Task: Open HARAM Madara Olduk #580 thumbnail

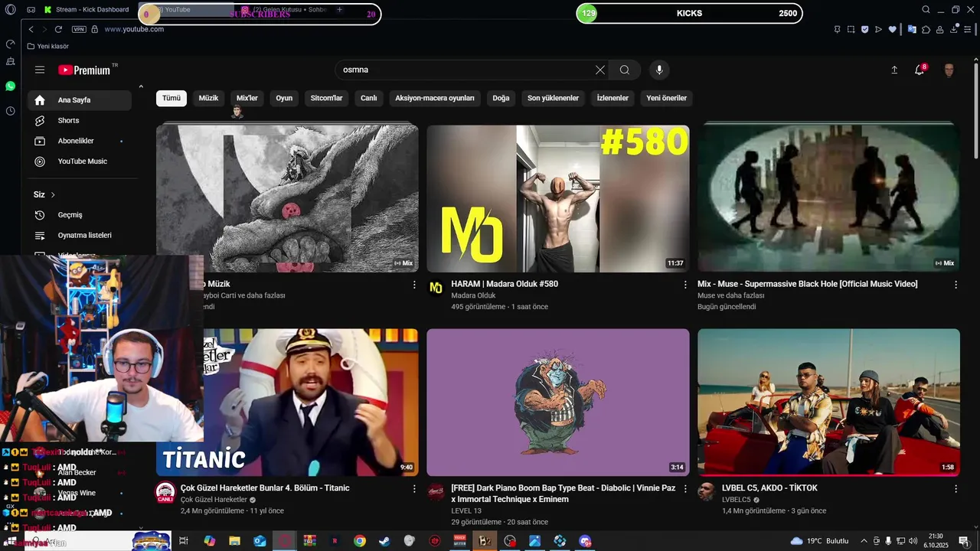Action: tap(558, 199)
